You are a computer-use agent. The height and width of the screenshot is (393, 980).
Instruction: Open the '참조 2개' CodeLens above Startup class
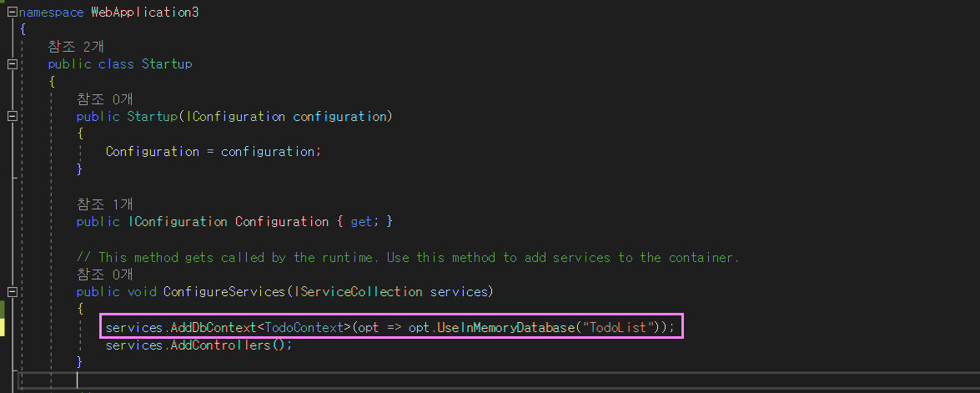(74, 46)
